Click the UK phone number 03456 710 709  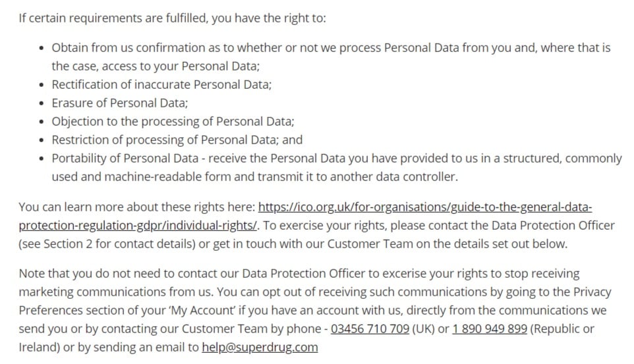point(370,329)
